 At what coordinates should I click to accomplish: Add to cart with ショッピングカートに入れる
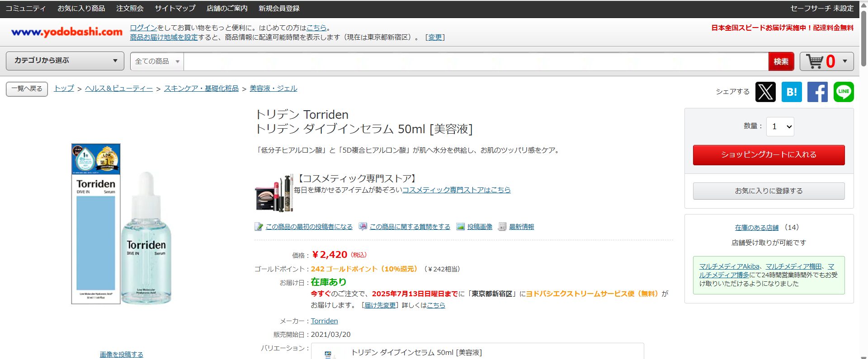[x=769, y=155]
